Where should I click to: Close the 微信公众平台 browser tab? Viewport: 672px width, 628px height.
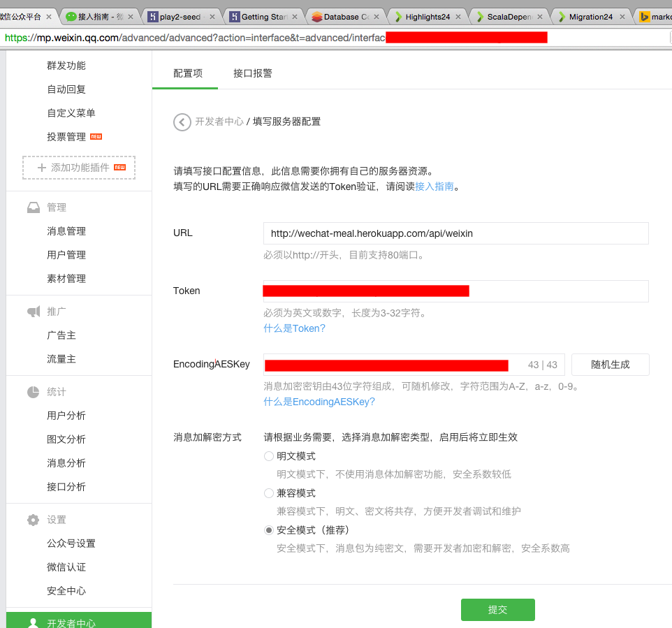click(49, 17)
